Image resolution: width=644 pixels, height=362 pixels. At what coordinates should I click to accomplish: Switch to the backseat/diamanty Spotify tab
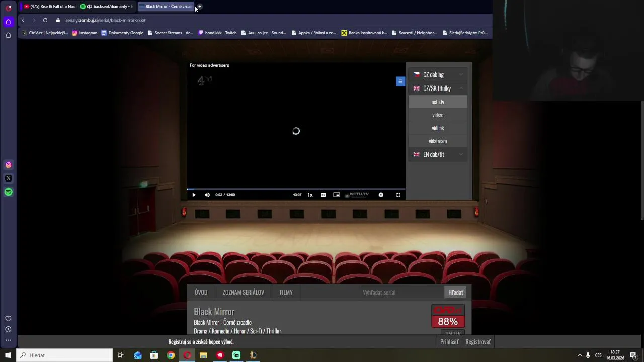click(106, 7)
